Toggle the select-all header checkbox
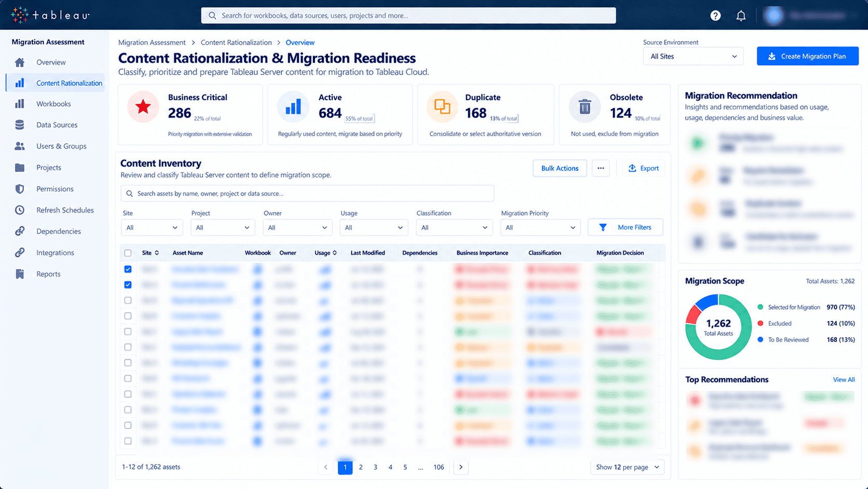 (x=128, y=253)
